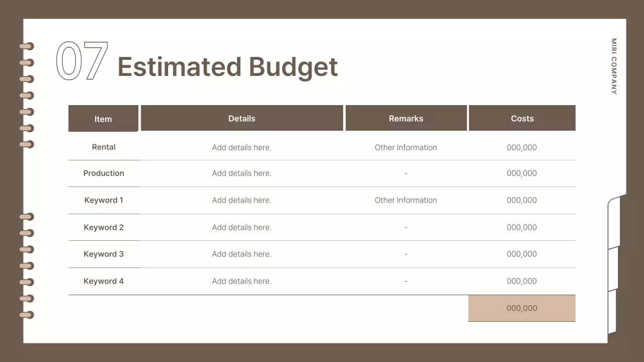Click the details text in Rental row

[242, 147]
